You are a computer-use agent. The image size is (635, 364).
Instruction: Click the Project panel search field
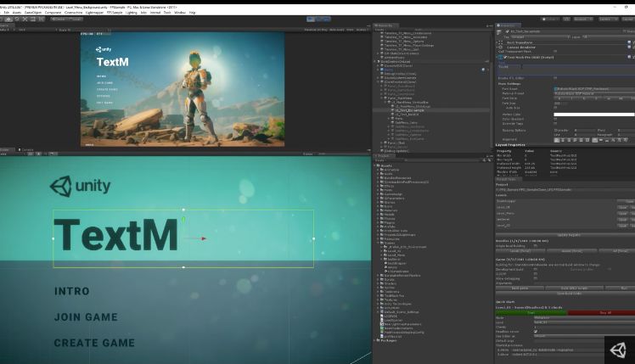[x=441, y=160]
